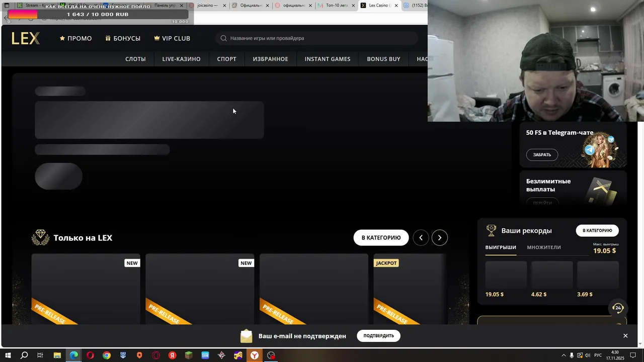This screenshot has height=362, width=644.
Task: Open the second NEW pre-release game card
Action: [x=200, y=289]
